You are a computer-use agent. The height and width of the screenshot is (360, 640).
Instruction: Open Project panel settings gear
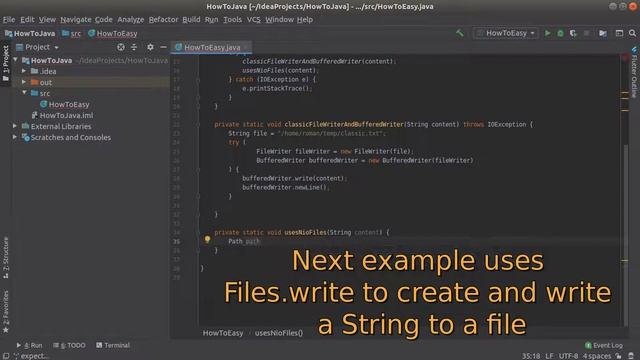150,47
